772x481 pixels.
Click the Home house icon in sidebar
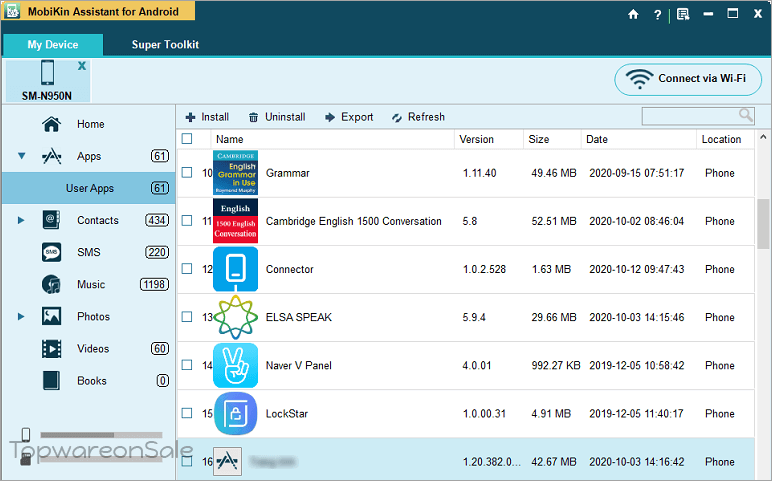click(x=52, y=124)
